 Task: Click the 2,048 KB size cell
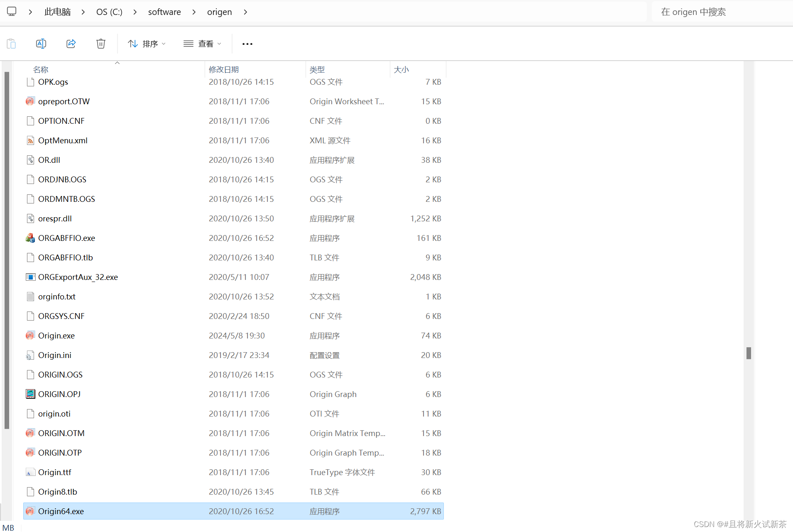[x=426, y=277]
